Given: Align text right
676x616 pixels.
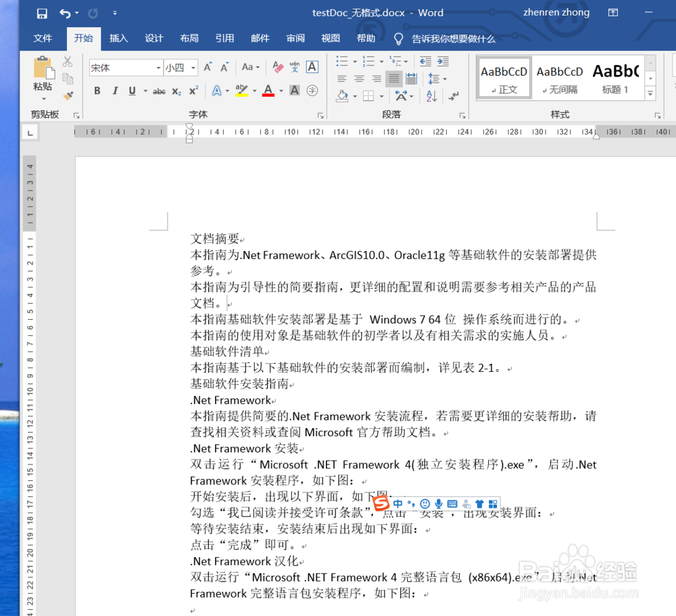Looking at the screenshot, I should pos(377,78).
